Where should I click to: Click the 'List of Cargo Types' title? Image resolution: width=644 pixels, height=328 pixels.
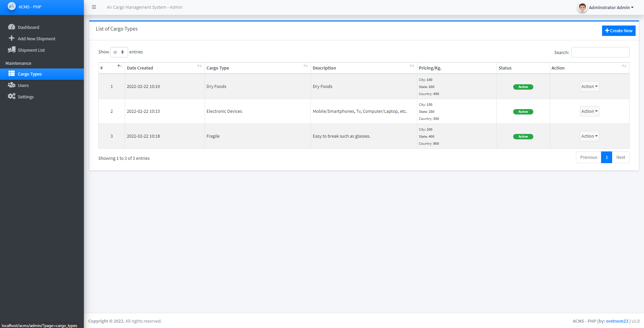click(117, 29)
